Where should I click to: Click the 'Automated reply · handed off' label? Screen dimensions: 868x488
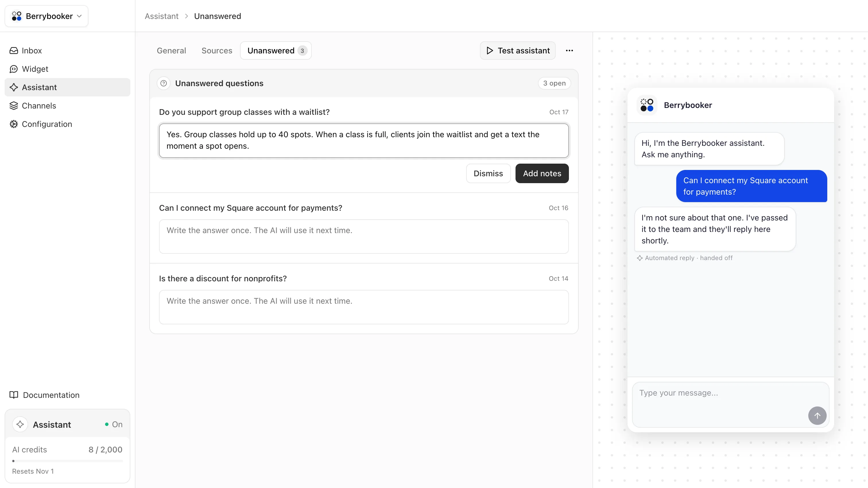688,258
